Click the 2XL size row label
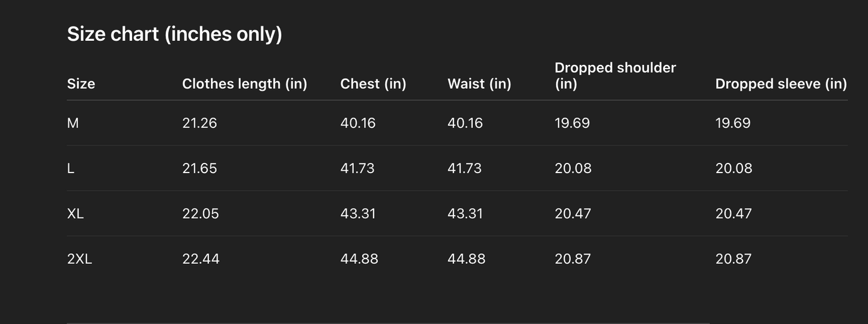The height and width of the screenshot is (324, 868). (80, 259)
